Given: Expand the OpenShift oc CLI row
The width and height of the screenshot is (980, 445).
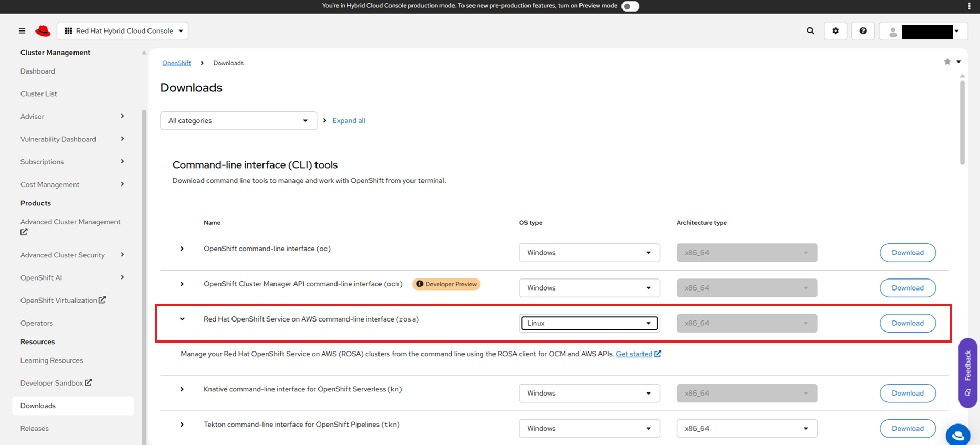Looking at the screenshot, I should pyautogui.click(x=182, y=249).
